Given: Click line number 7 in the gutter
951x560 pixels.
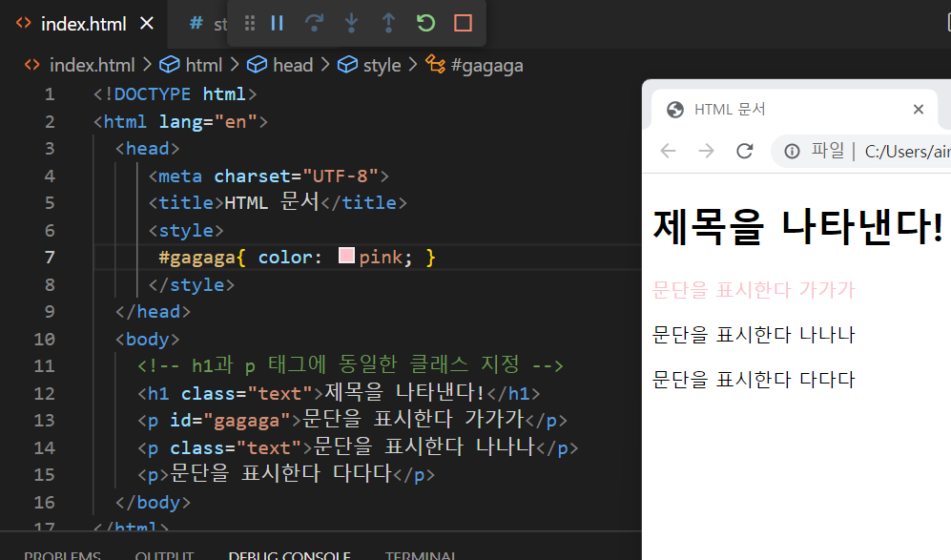Looking at the screenshot, I should 50,258.
